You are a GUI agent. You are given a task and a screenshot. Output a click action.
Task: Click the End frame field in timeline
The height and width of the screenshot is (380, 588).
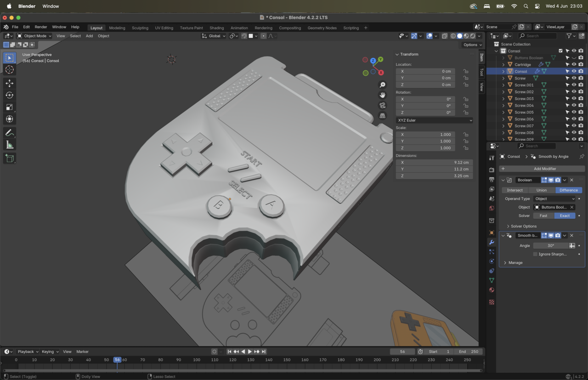pyautogui.click(x=469, y=352)
